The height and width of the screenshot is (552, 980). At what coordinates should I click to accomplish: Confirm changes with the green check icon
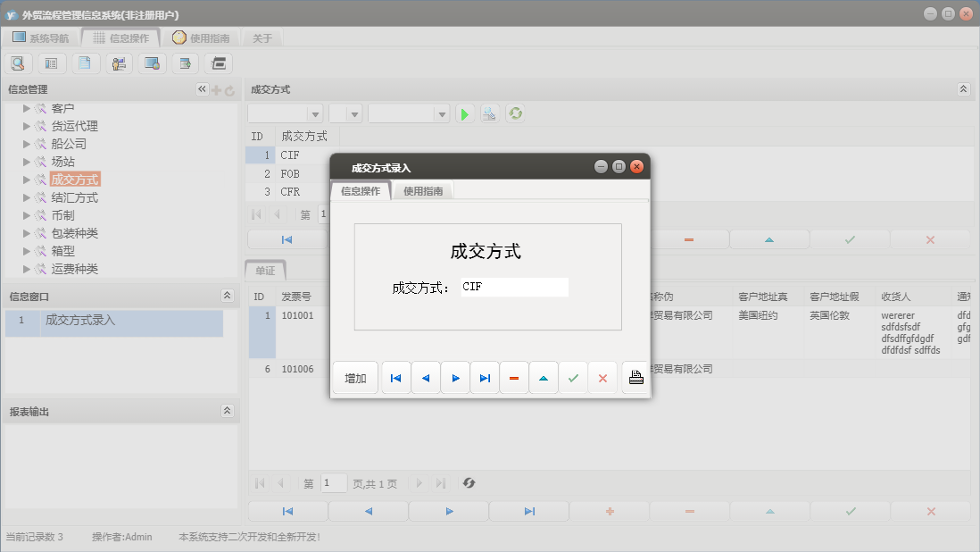pyautogui.click(x=574, y=377)
